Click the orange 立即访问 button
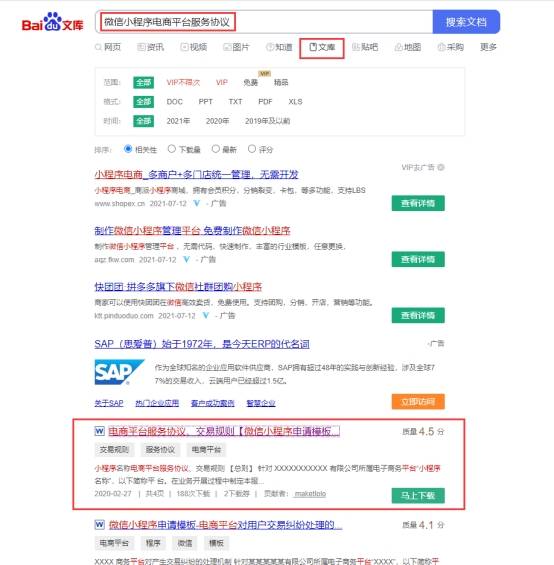The width and height of the screenshot is (554, 565). (418, 401)
